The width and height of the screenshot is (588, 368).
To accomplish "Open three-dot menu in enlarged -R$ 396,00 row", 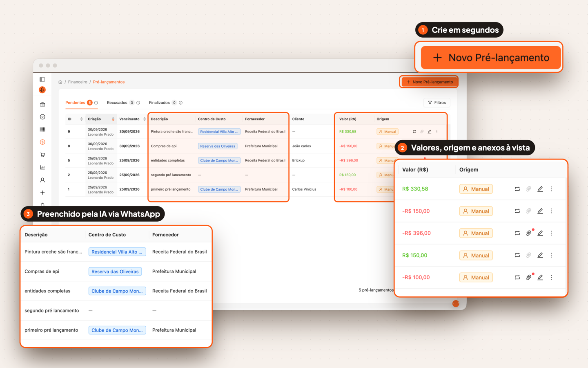I will click(552, 233).
